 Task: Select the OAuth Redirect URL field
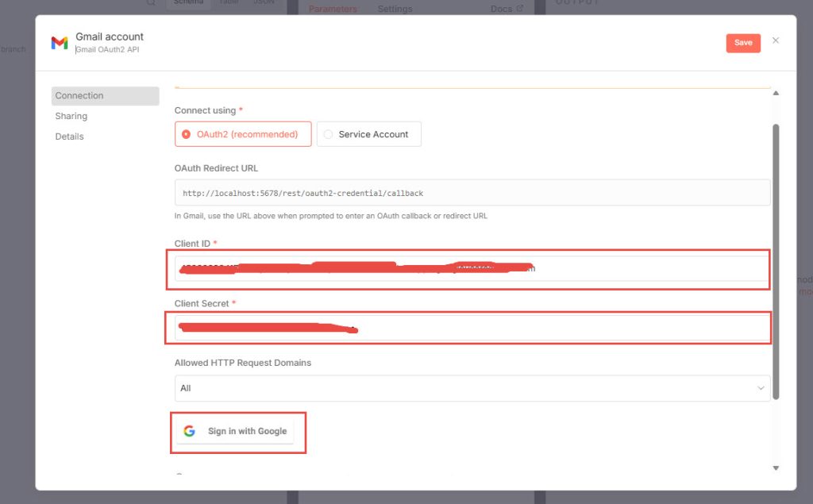coord(472,193)
